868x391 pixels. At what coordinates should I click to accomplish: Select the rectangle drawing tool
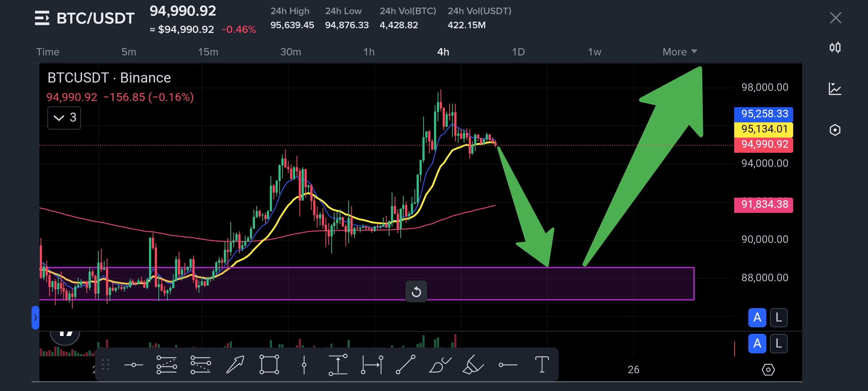269,365
